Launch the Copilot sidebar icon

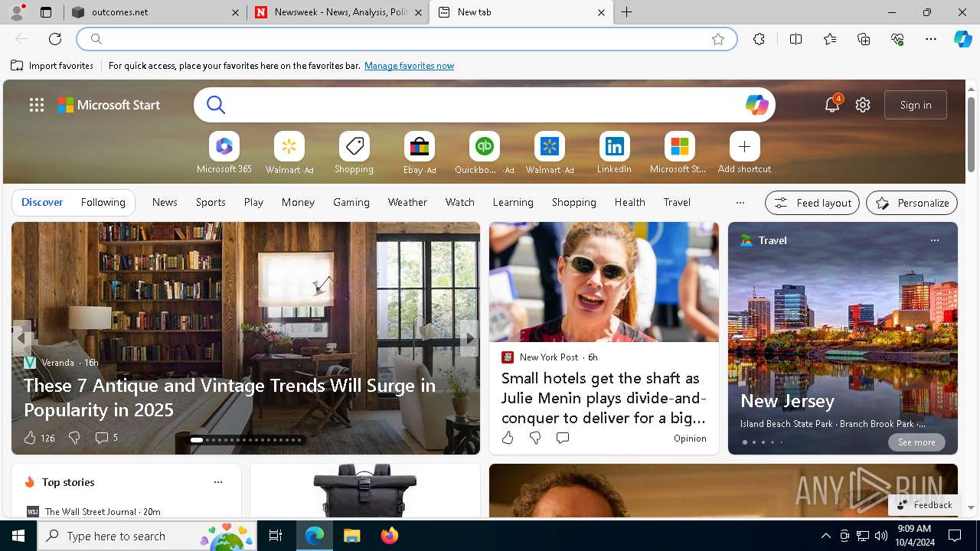(x=962, y=39)
